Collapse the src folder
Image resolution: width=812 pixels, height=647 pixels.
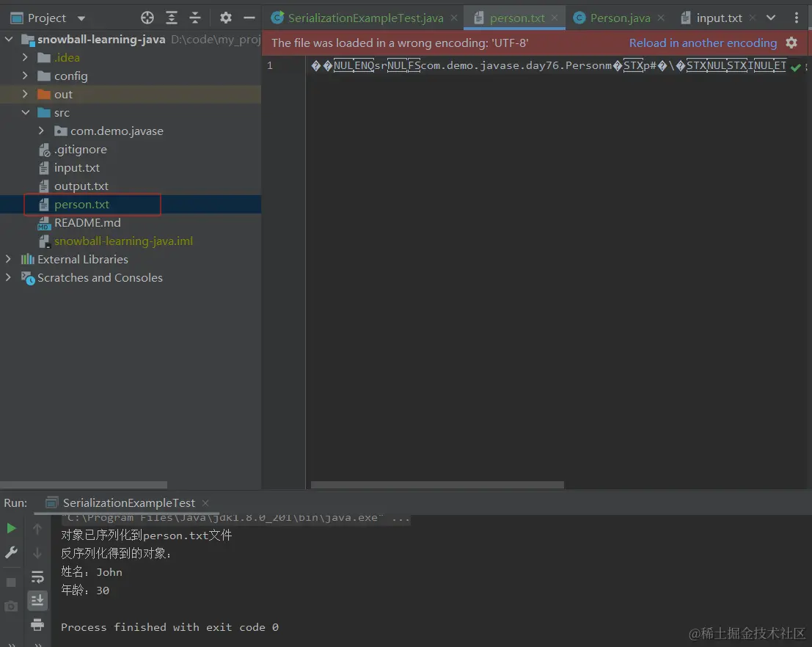coord(25,112)
